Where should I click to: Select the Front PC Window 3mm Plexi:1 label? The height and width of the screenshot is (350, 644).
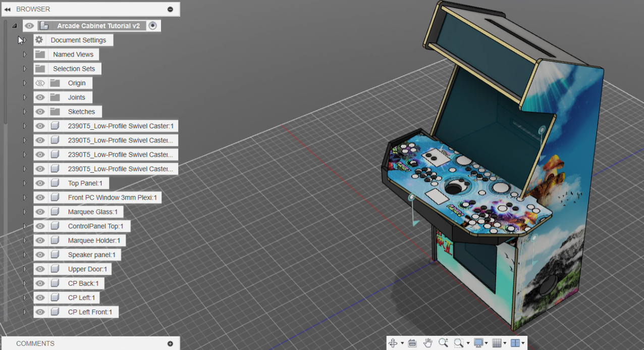[113, 197]
